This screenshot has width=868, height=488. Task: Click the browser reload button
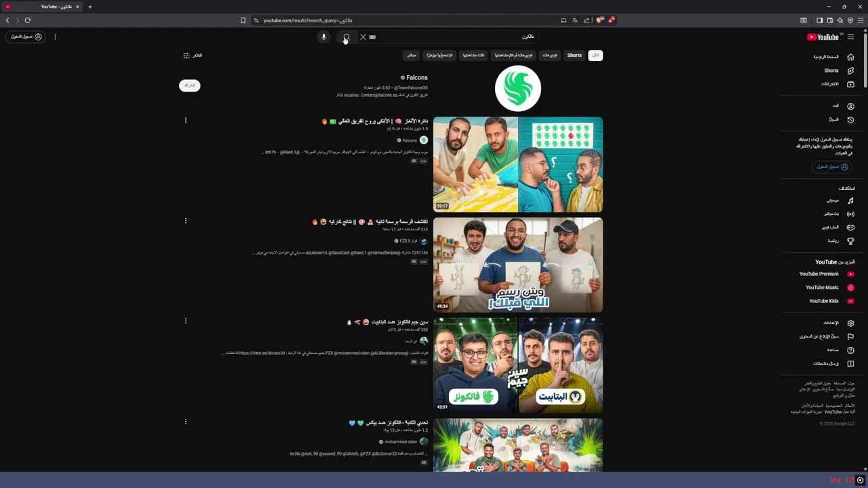click(x=28, y=20)
